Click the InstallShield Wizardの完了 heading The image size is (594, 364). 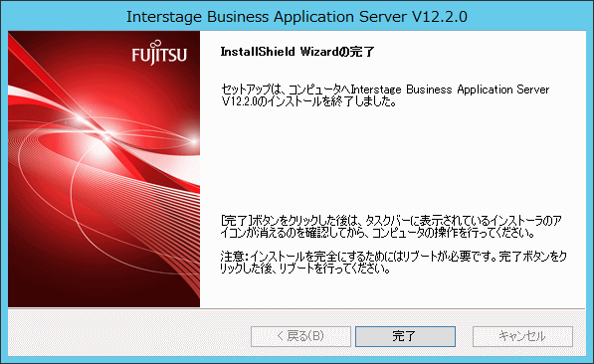point(297,52)
